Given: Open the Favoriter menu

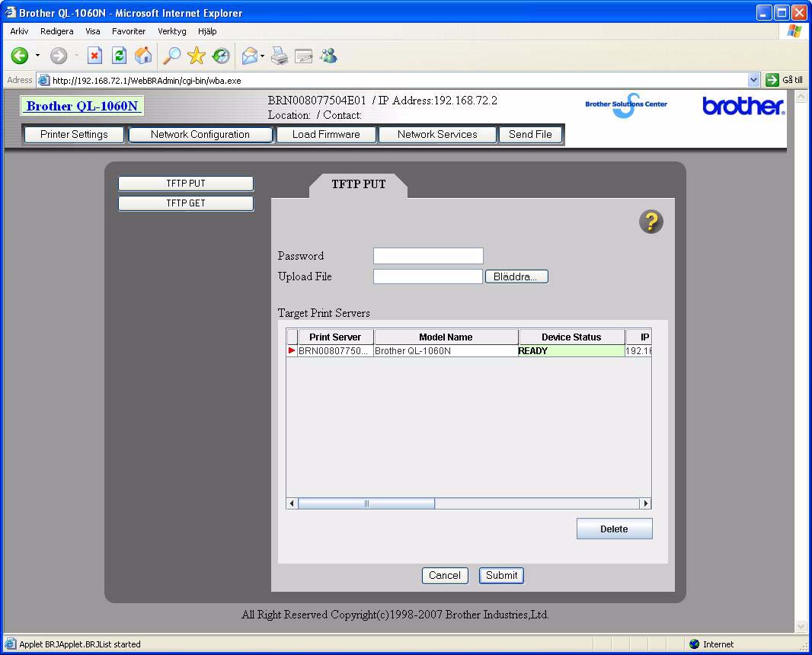Looking at the screenshot, I should pos(129,31).
